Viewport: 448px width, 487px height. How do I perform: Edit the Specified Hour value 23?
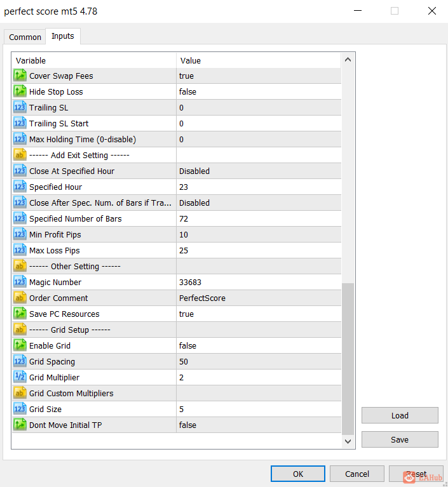(x=259, y=187)
